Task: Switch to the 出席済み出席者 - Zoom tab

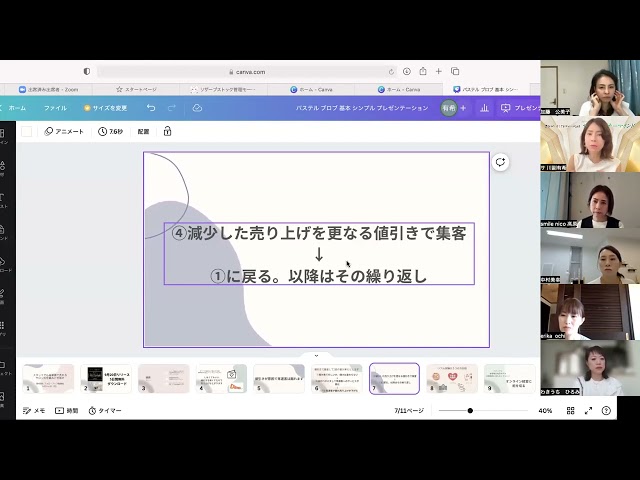Action: point(51,89)
